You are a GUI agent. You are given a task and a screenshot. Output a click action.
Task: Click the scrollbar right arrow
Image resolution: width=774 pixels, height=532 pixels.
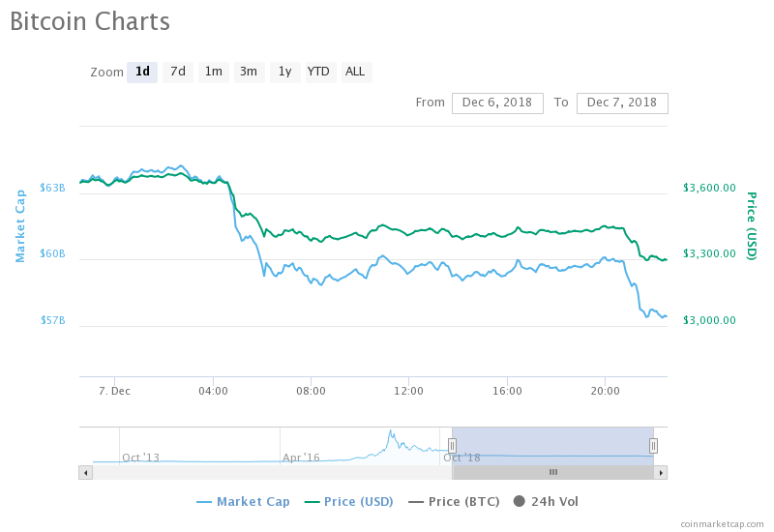pyautogui.click(x=661, y=472)
